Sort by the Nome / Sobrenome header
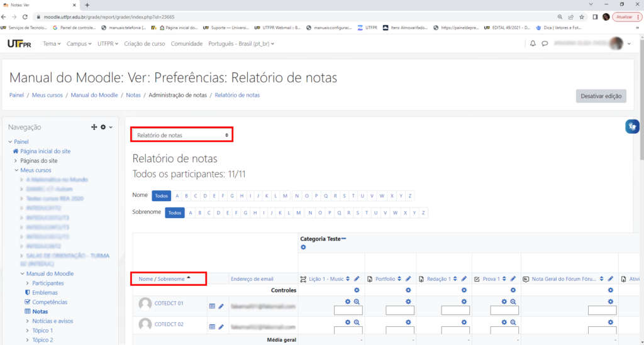 [x=162, y=279]
